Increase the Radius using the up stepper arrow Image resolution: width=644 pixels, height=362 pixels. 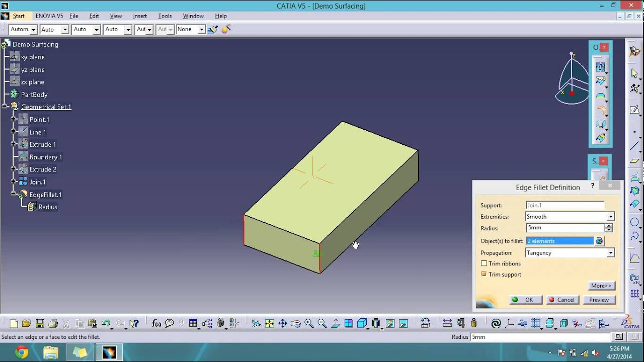(609, 226)
